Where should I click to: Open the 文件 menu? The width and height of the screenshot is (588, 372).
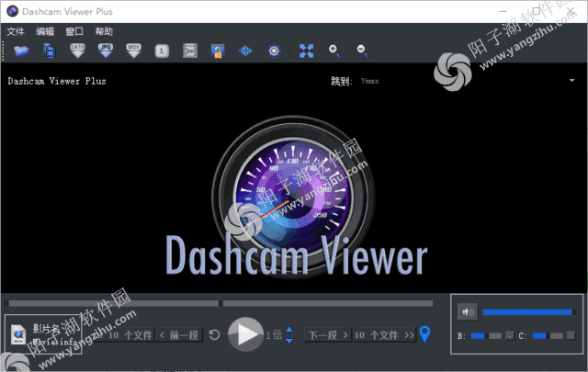[x=16, y=31]
